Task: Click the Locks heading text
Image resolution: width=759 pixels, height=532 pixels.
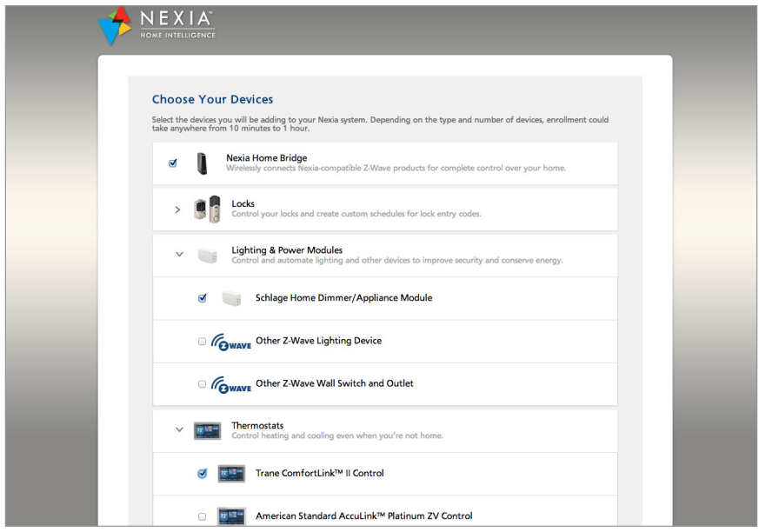Action: 243,203
